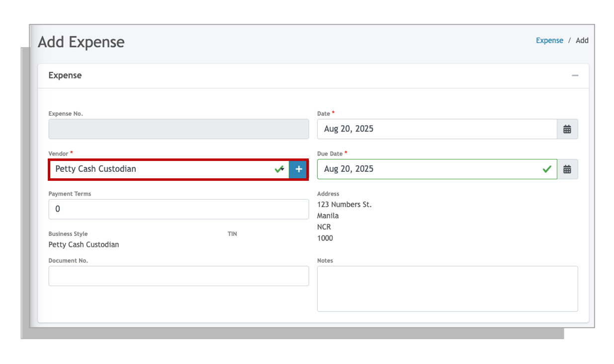Click the plus button to add vendor

[x=298, y=169]
